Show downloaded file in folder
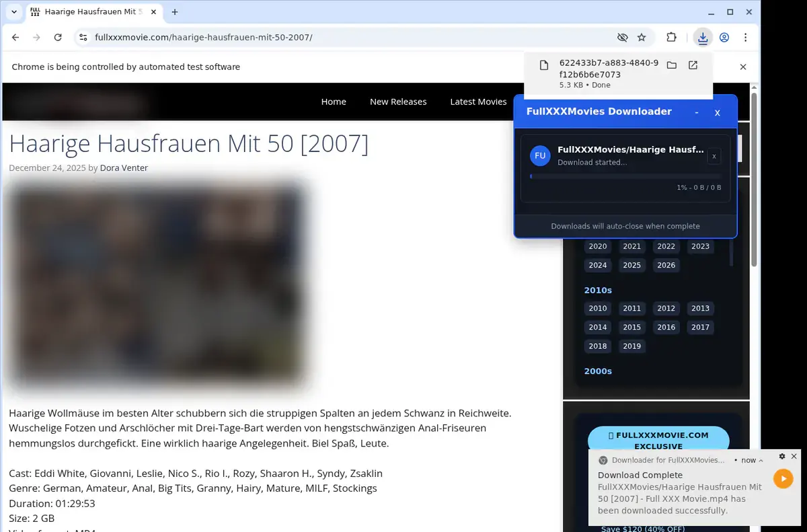The image size is (807, 532). coord(671,65)
